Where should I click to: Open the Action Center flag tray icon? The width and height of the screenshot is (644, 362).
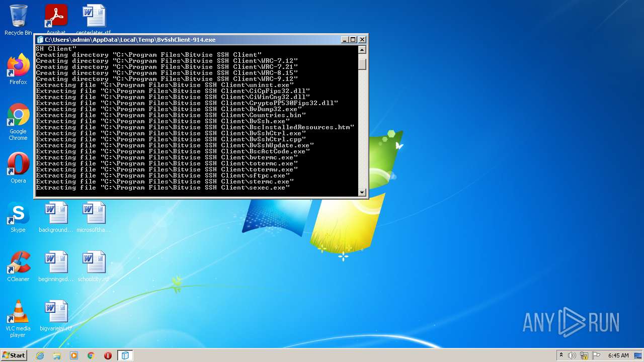(596, 355)
